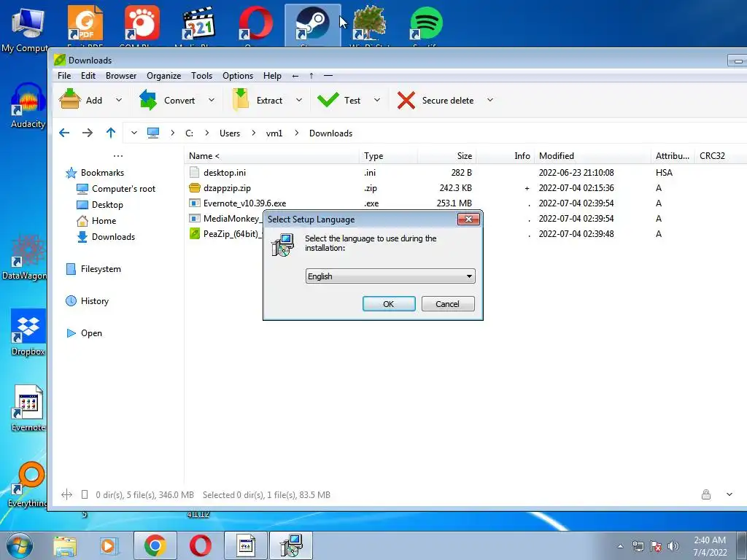Click the computer icon in the breadcrumb
The image size is (747, 560).
click(x=153, y=133)
